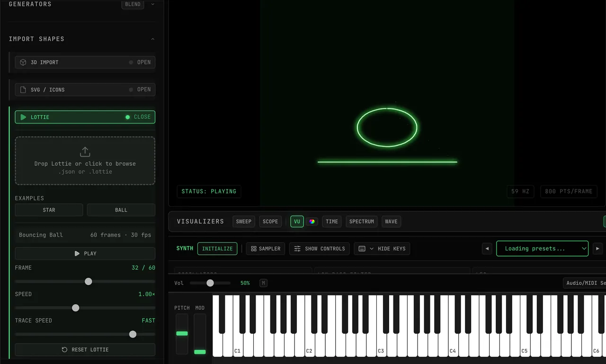Screen dimensions: 606x364
Task: Click the Trace Speed slider handle
Action: [133, 334]
